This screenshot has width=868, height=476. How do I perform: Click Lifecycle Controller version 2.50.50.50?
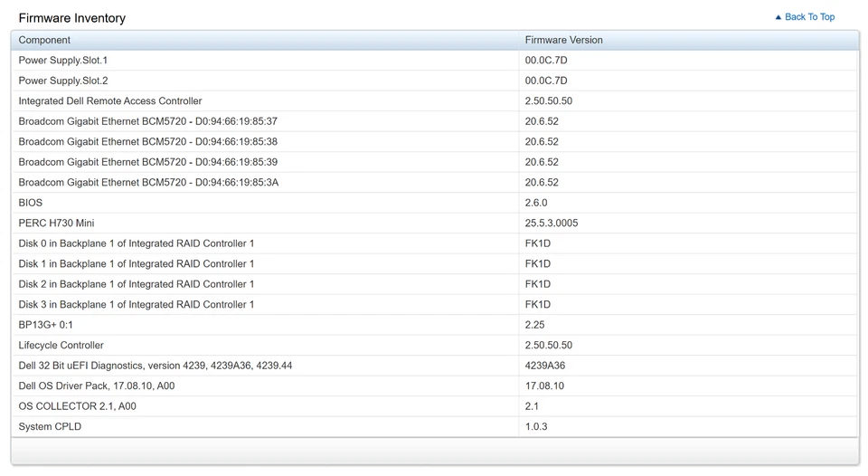[549, 345]
